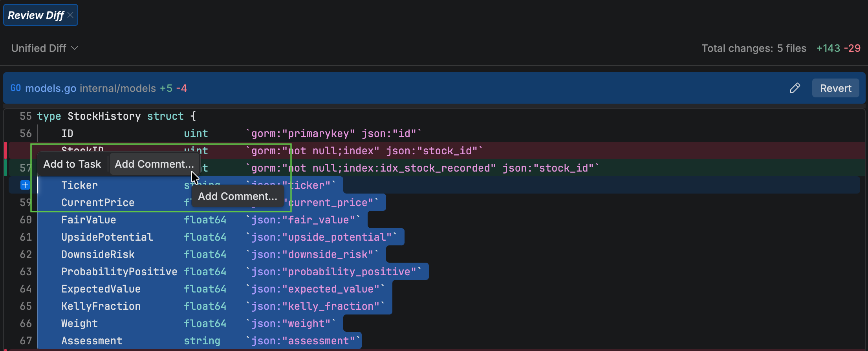
Task: Click the Total changes: 5 files summary
Action: pos(754,48)
